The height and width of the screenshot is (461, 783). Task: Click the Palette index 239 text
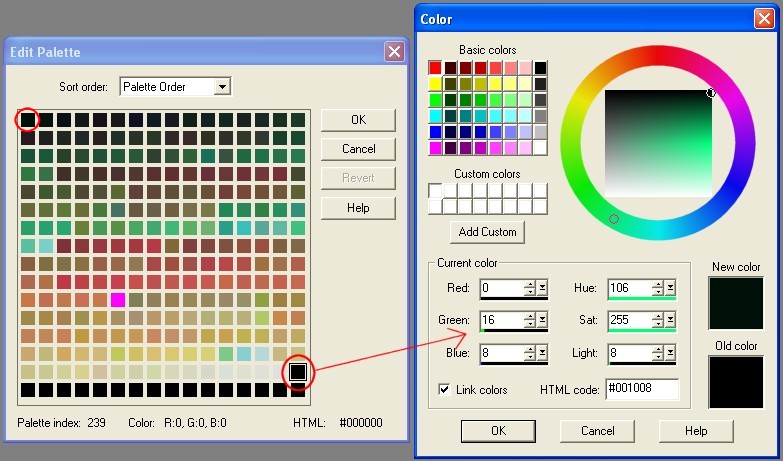(61, 423)
